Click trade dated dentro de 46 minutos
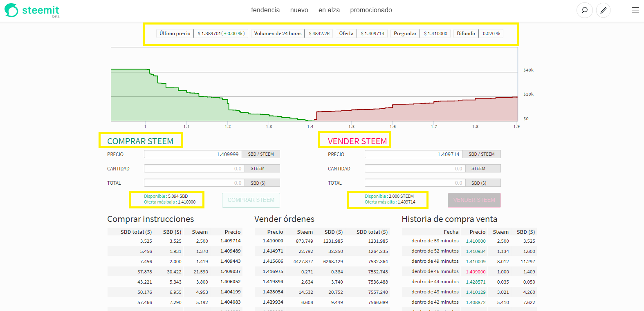This screenshot has width=644, height=311. click(x=435, y=272)
